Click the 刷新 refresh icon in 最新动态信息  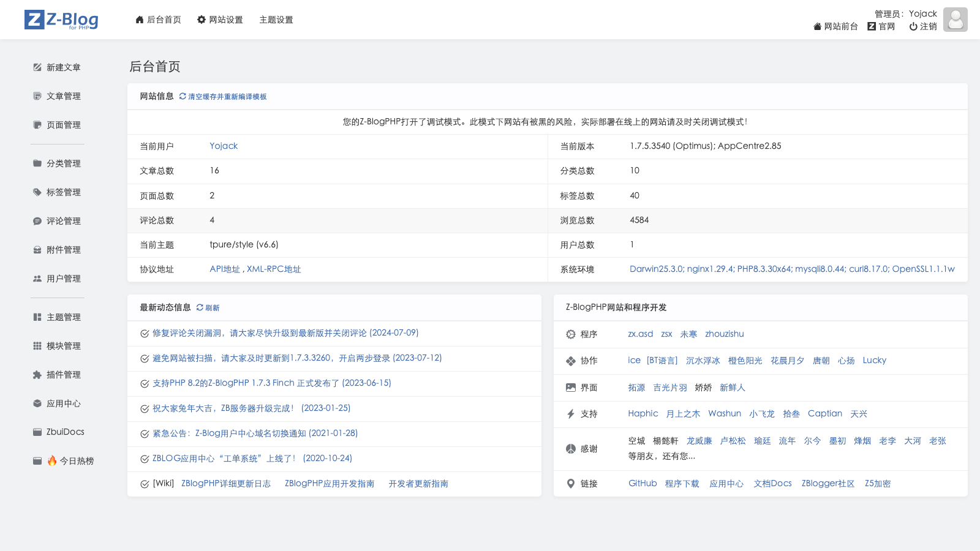click(200, 307)
